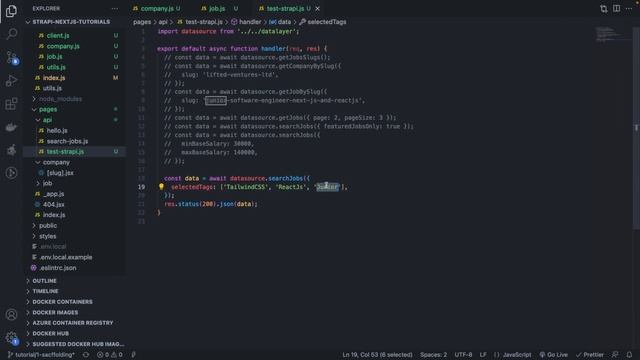Open the Search view in activity bar
This screenshot has height=360, width=640.
(x=11, y=34)
